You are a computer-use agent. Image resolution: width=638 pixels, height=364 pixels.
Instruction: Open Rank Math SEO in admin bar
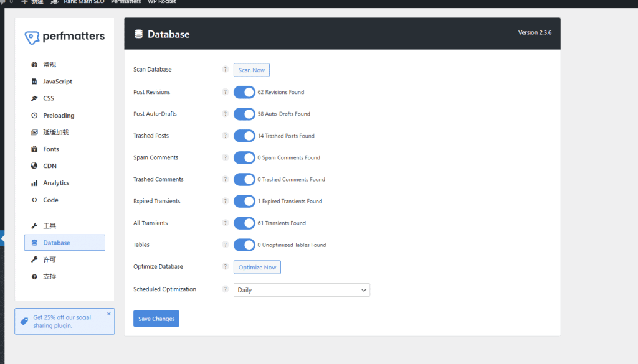point(84,2)
